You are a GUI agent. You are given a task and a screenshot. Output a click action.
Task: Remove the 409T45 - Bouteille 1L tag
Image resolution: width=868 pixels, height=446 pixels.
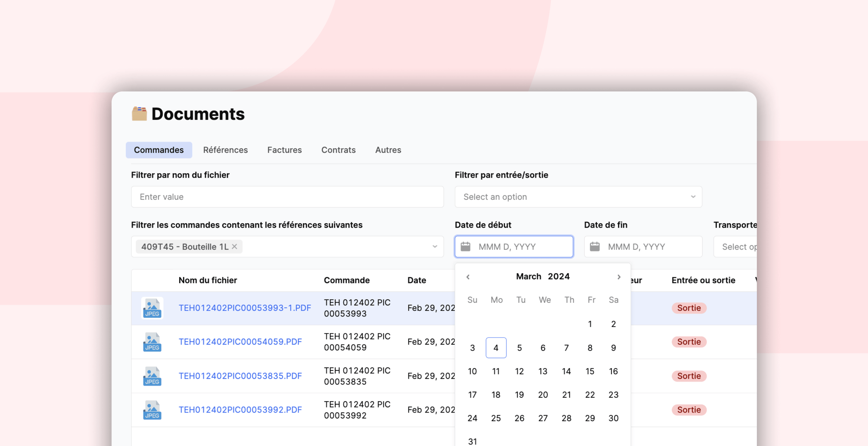[x=234, y=247]
